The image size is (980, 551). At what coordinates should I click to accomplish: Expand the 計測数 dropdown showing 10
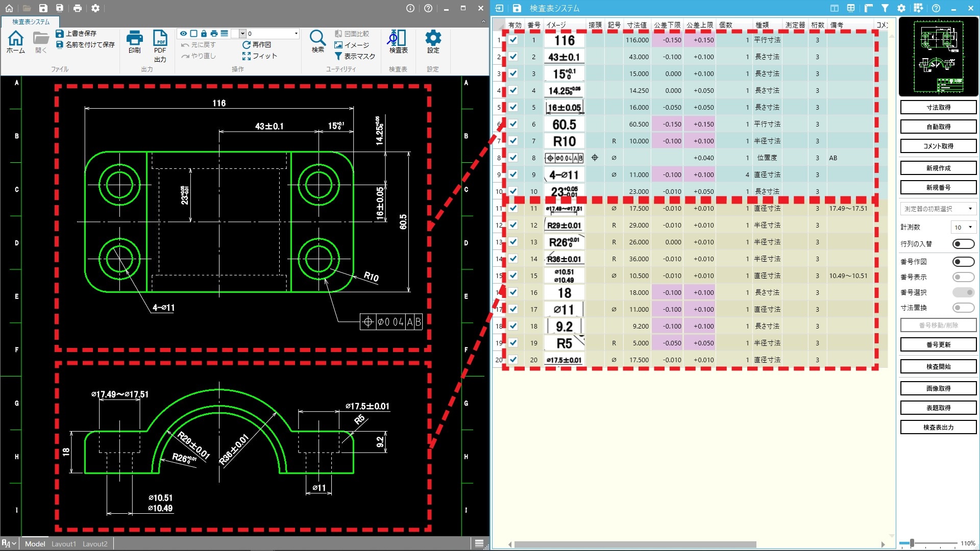[x=964, y=228]
